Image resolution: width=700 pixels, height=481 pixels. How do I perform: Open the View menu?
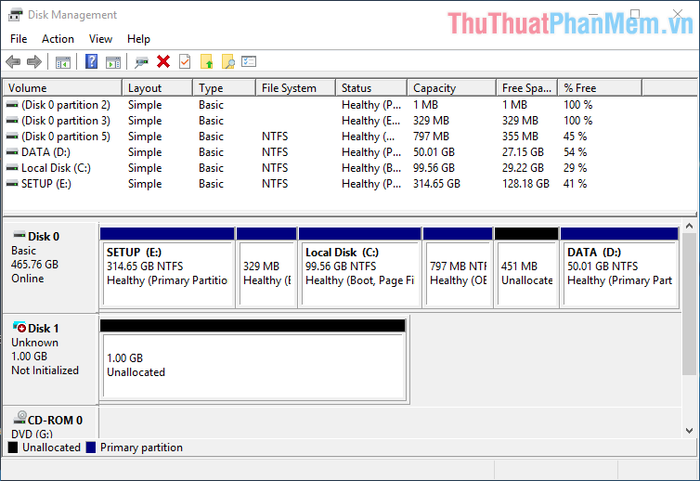tap(100, 39)
